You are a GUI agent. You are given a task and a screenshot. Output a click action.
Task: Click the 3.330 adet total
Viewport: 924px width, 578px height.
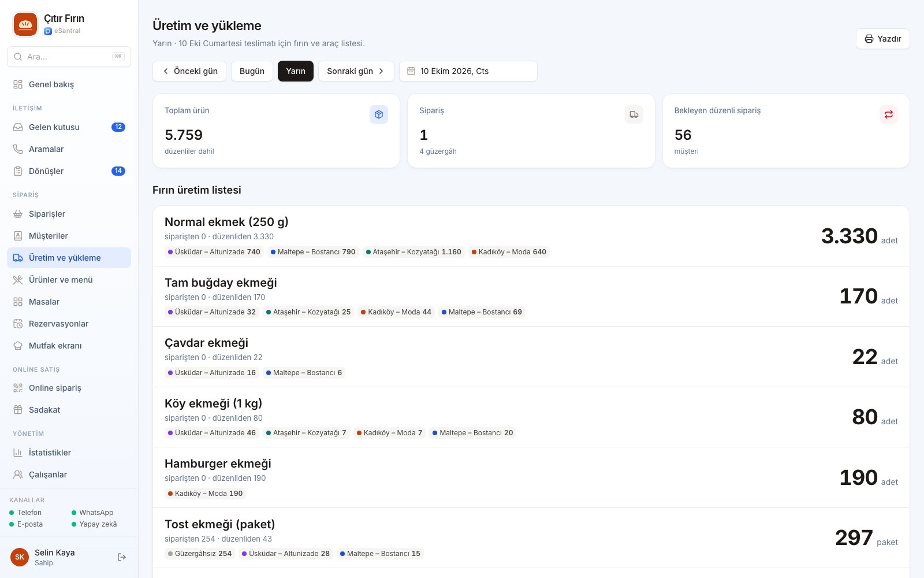pyautogui.click(x=859, y=236)
